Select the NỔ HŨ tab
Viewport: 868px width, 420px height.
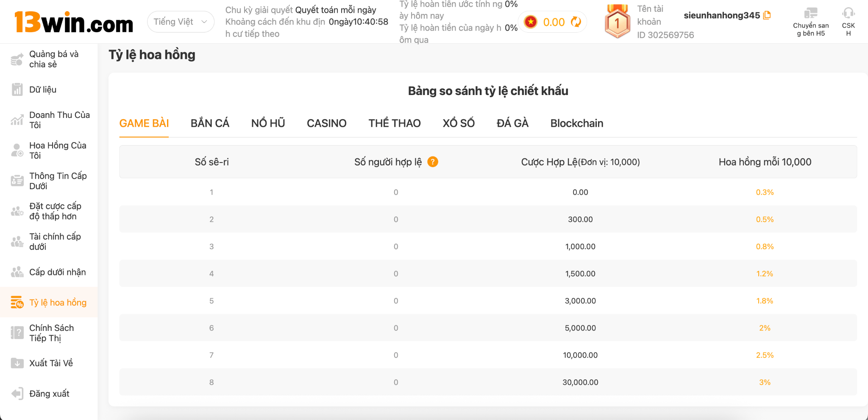coord(268,123)
